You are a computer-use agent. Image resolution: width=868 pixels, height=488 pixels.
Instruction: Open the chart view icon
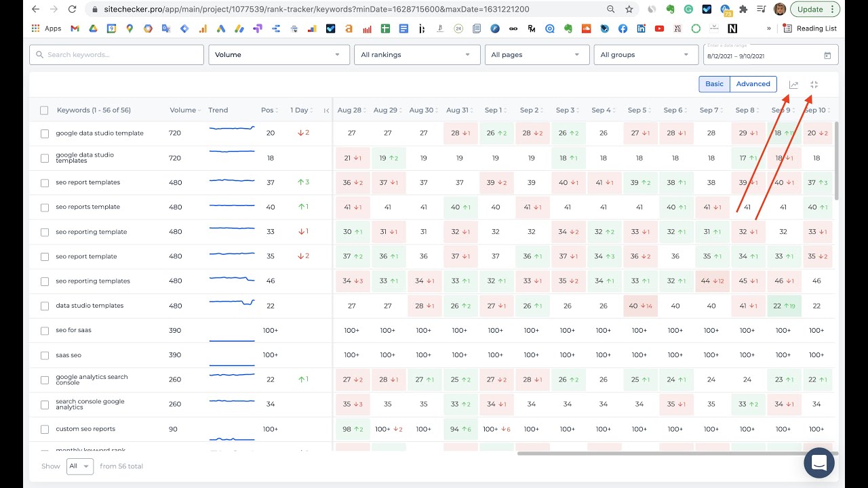pyautogui.click(x=793, y=85)
